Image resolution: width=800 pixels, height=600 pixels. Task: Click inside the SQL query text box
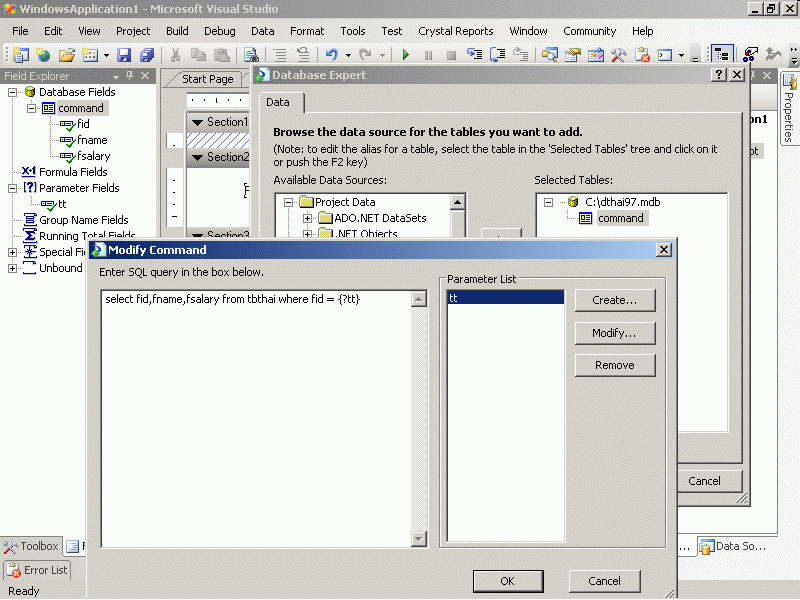pyautogui.click(x=260, y=420)
